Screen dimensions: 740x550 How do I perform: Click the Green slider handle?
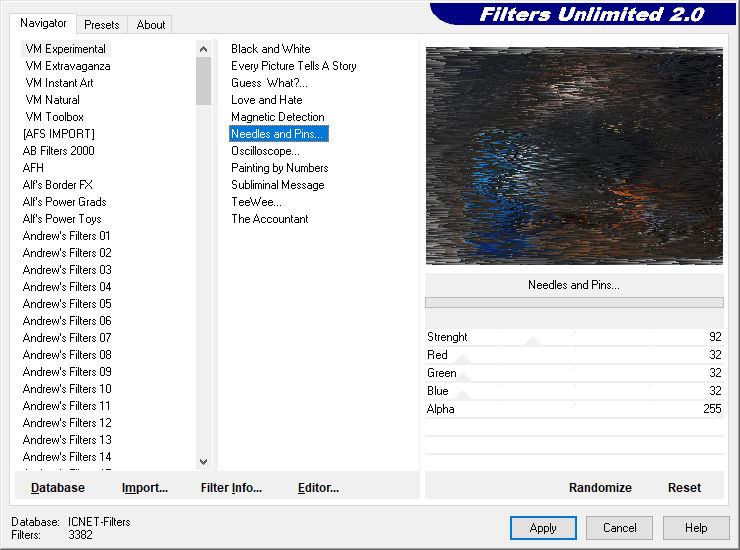click(x=462, y=377)
